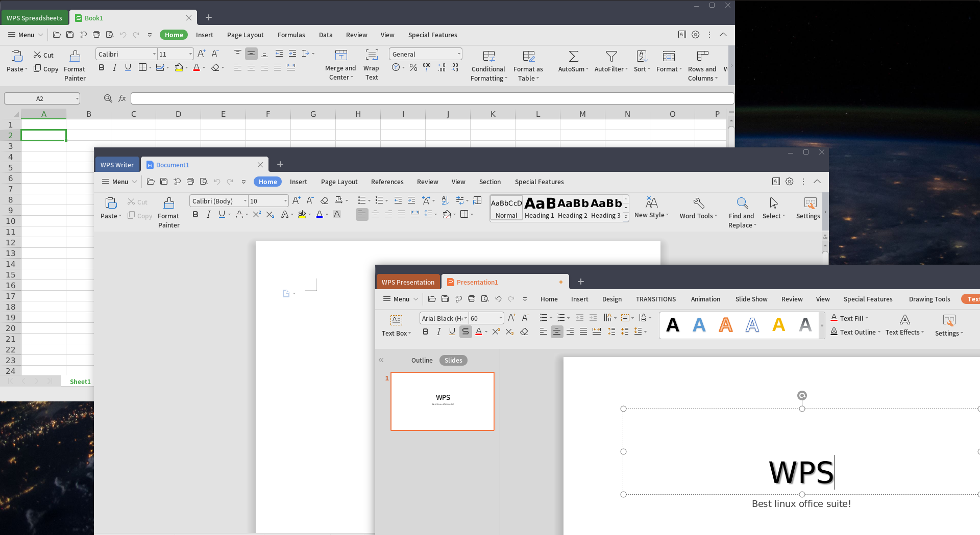
Task: Pick orange A text style in Presentation
Action: pyautogui.click(x=726, y=324)
